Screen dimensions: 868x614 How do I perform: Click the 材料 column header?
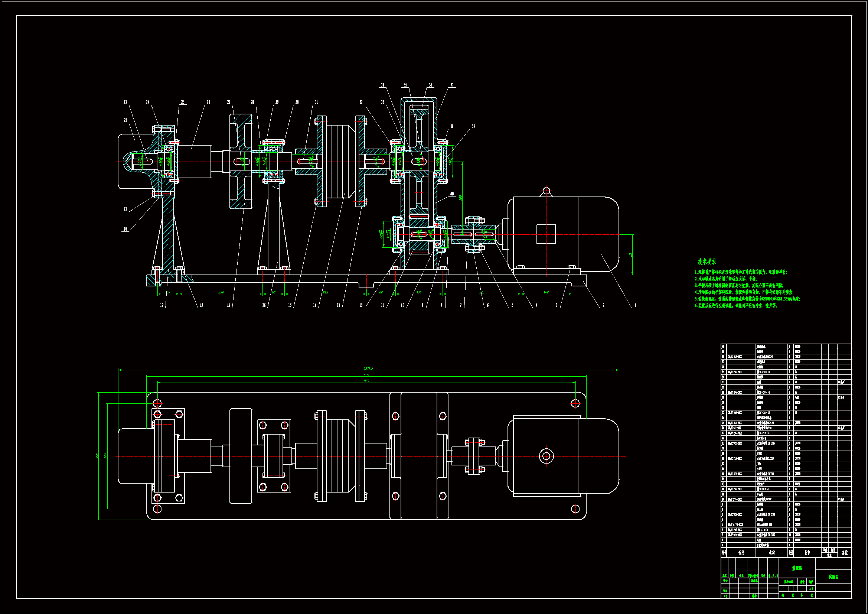[807, 553]
